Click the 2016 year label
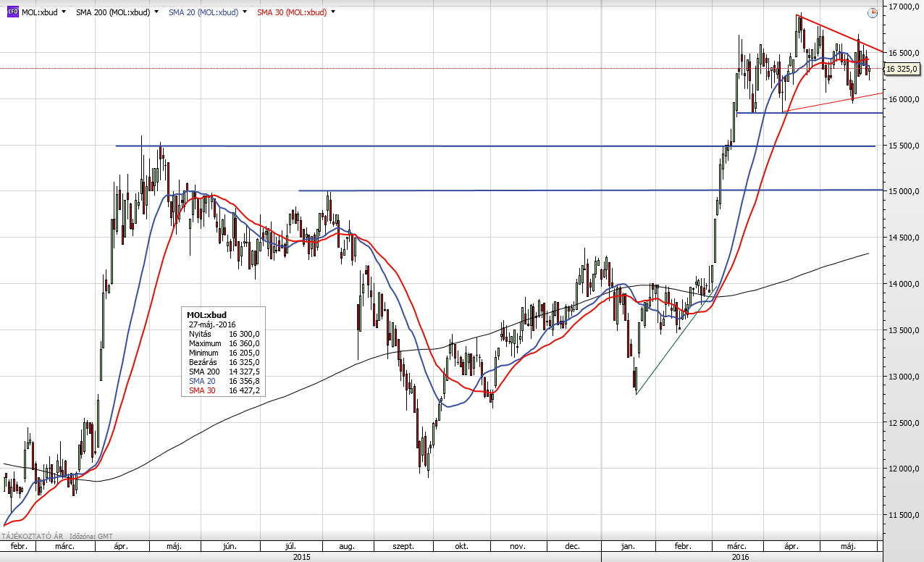Screen dimensions: 924x562 [x=739, y=557]
